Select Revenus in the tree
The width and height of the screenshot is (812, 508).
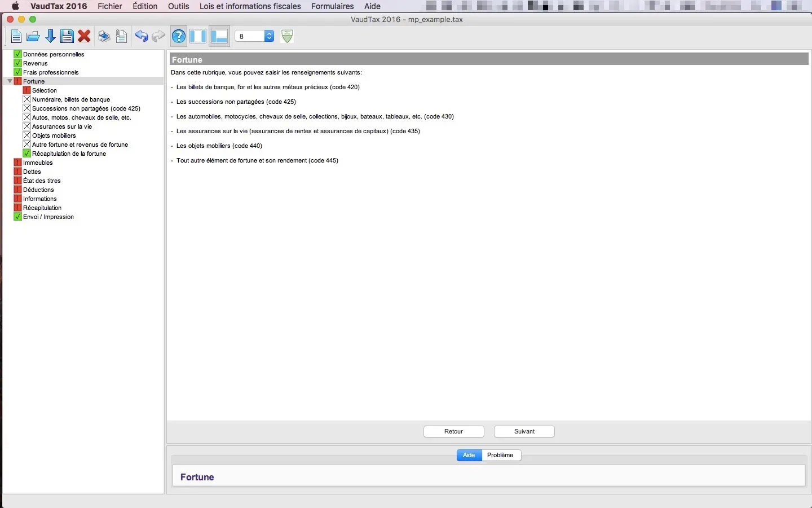tap(36, 63)
